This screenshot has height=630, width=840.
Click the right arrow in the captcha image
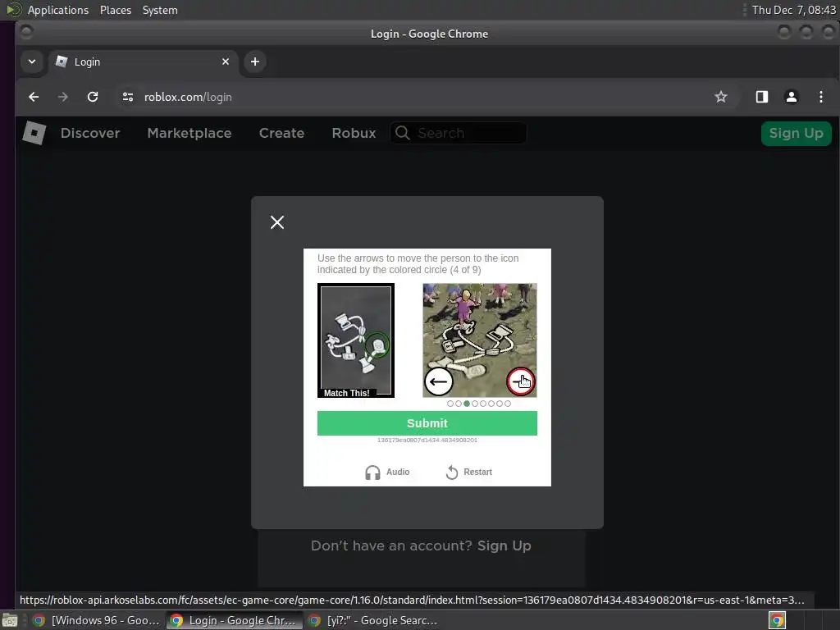pos(521,381)
